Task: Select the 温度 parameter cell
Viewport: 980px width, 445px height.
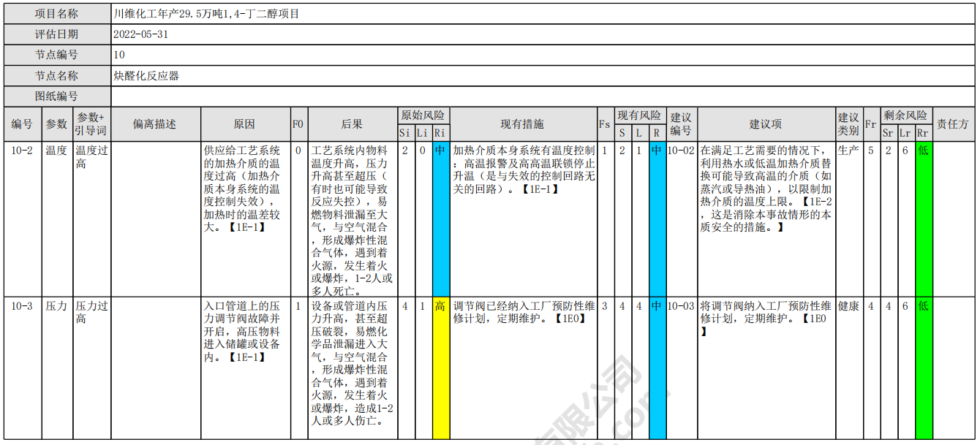Action: point(57,218)
